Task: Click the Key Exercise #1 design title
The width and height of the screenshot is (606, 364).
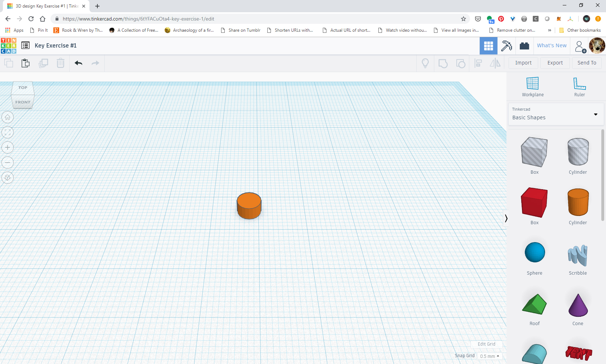Action: point(56,45)
